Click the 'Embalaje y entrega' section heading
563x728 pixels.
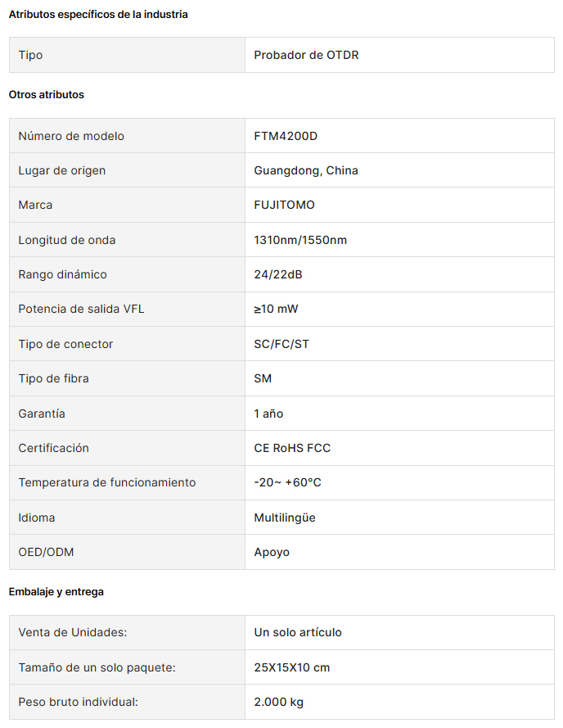pos(56,591)
